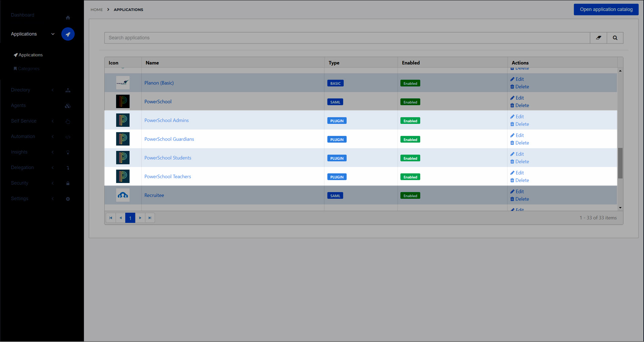
Task: Click the PowerSchool Guardians app icon
Action: pyautogui.click(x=123, y=139)
